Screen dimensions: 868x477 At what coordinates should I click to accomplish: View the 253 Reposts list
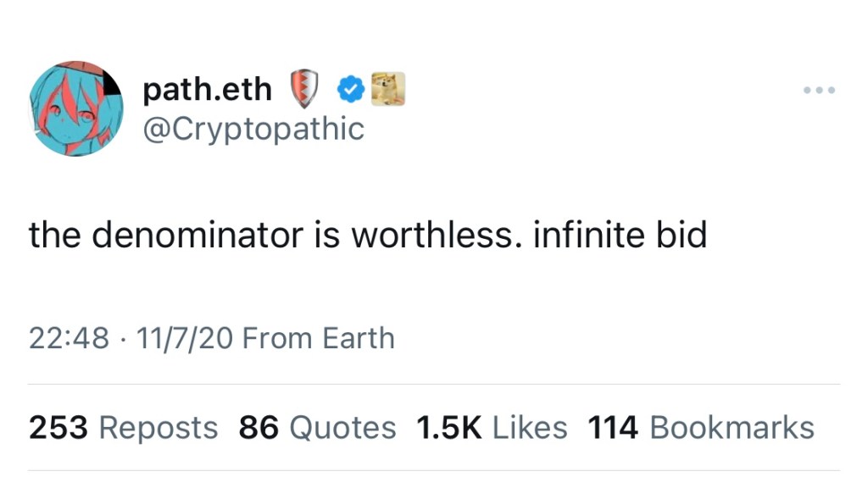pyautogui.click(x=124, y=428)
